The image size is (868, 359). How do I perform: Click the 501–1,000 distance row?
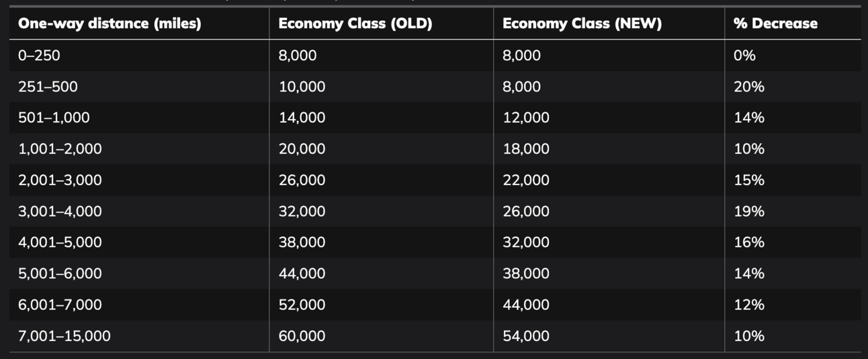coord(435,117)
